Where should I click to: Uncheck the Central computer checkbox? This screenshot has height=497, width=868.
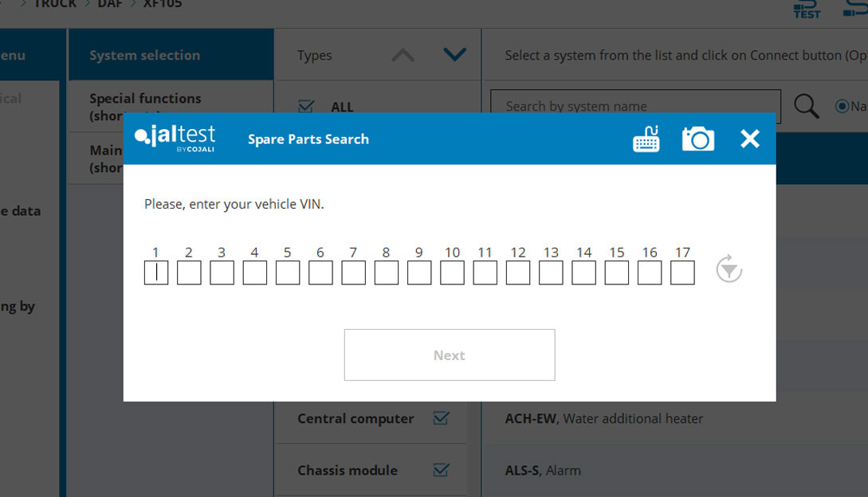[x=441, y=418]
